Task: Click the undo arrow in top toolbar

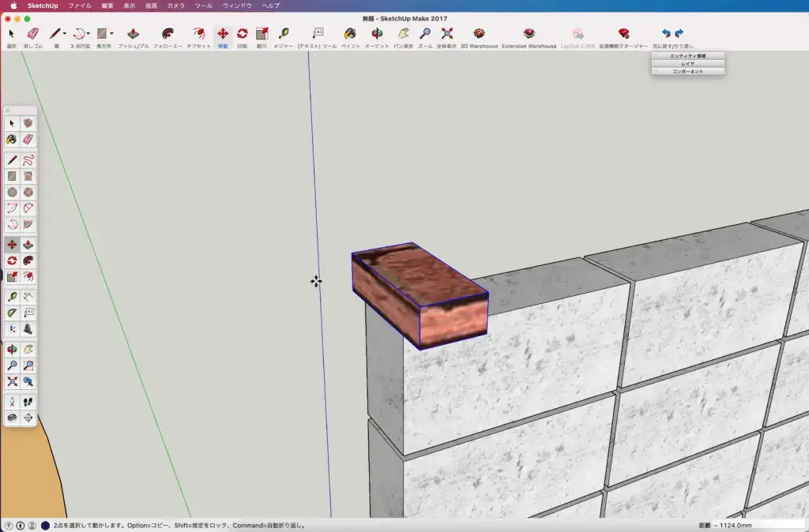Action: point(666,33)
